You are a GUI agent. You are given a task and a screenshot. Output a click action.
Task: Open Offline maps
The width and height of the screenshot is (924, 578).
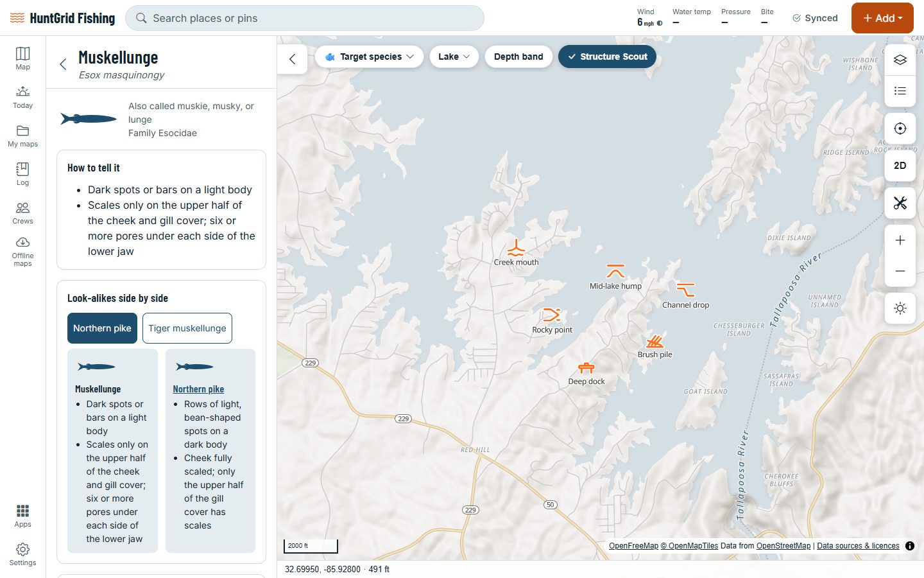tap(22, 252)
